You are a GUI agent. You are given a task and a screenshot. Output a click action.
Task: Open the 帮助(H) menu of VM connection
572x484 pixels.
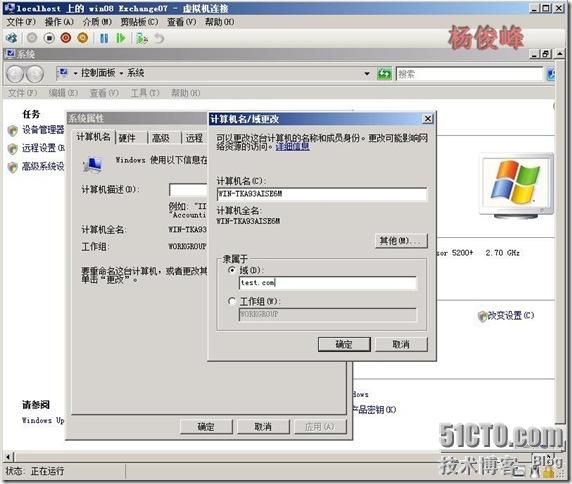click(219, 22)
